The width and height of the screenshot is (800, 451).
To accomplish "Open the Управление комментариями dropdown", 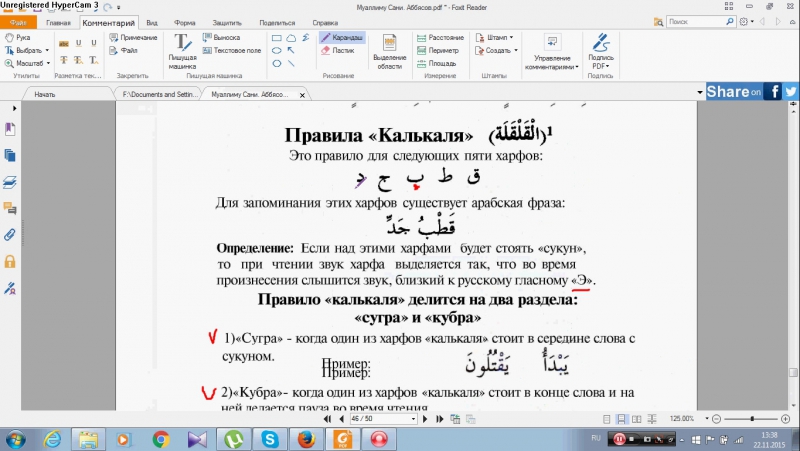I will click(x=551, y=52).
